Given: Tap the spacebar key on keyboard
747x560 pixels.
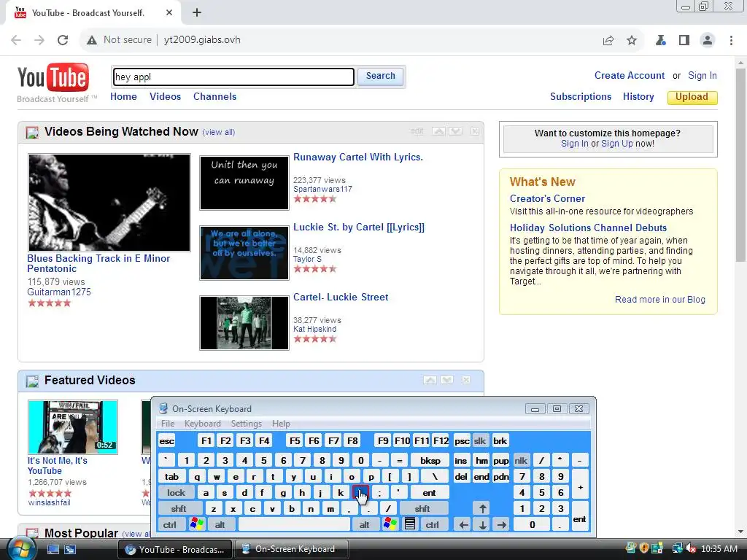Looking at the screenshot, I should coord(295,525).
